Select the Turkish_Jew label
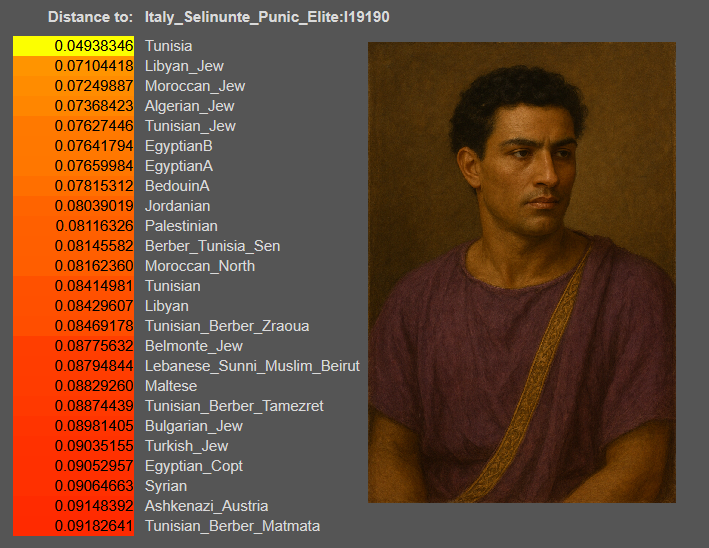Viewport: 709px width, 548px height. point(186,446)
